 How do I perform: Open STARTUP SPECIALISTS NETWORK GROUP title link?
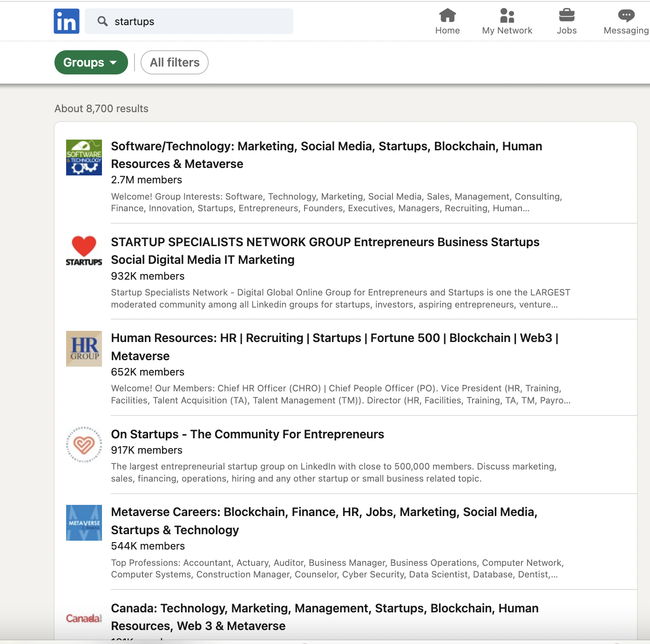[325, 251]
